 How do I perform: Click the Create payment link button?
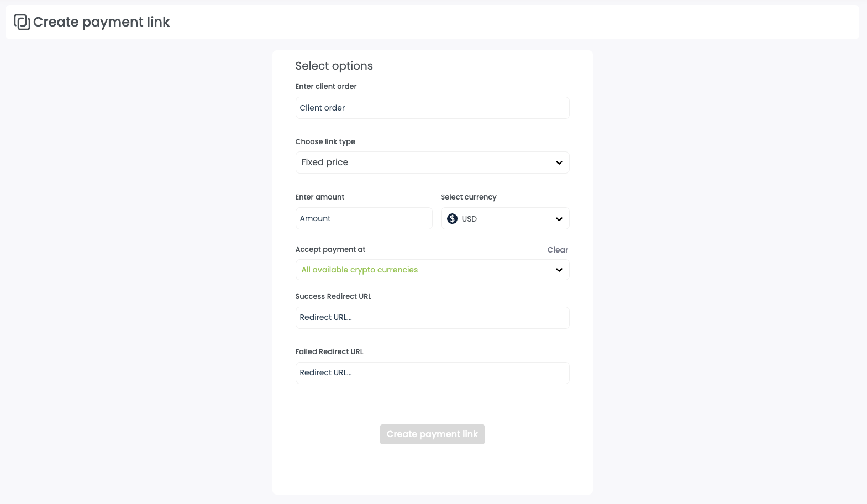(x=432, y=434)
